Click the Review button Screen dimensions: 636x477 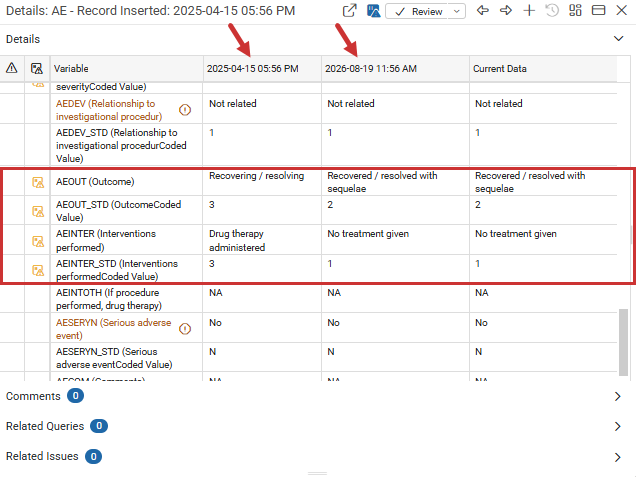tap(418, 11)
